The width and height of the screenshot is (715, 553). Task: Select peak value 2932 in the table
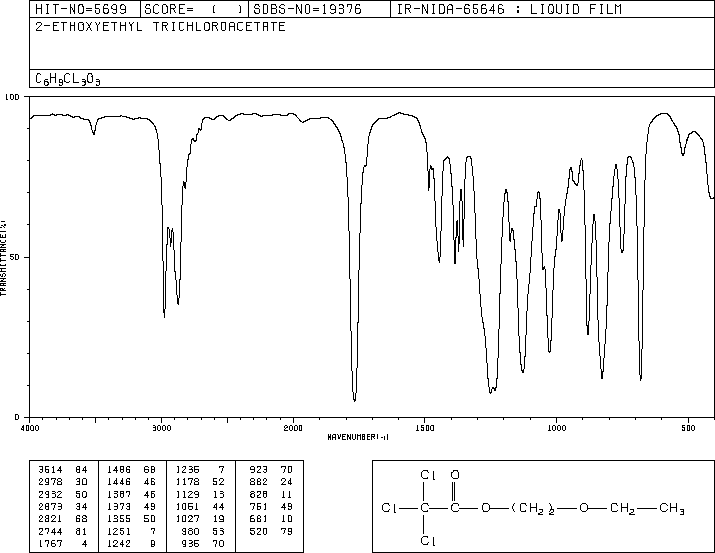50,494
